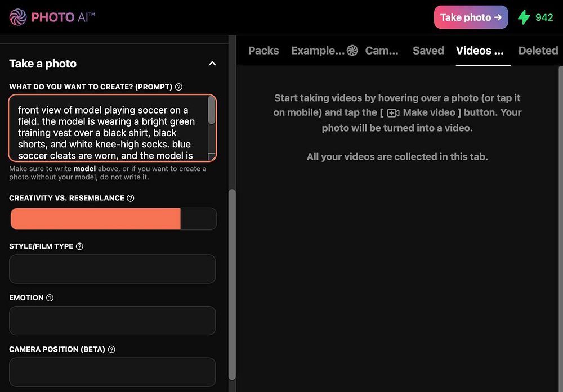Switch to the Deleted tab
The image size is (563, 392).
[x=538, y=51]
